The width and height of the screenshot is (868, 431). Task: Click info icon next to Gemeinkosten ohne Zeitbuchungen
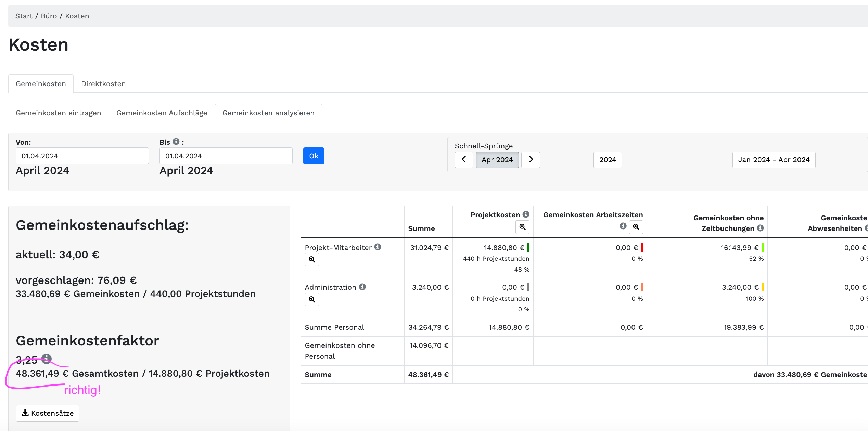(761, 228)
